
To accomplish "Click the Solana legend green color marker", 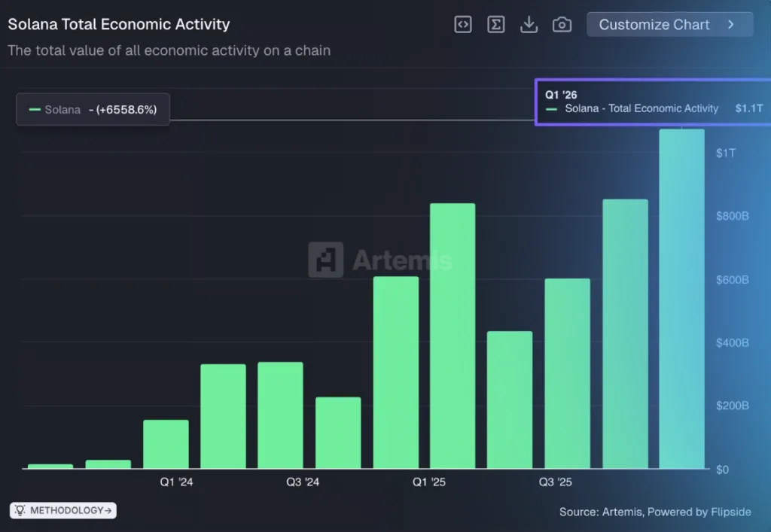I will tap(35, 110).
